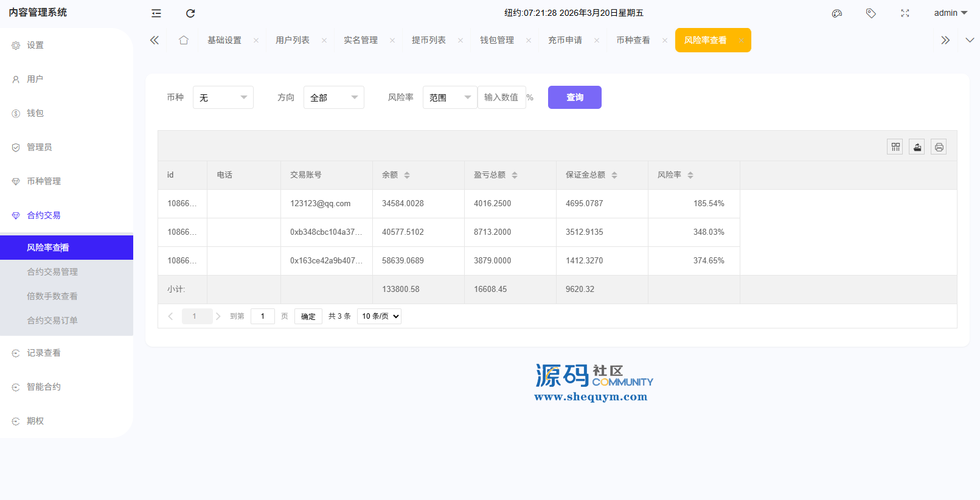Click the refresh icon in header
The image size is (980, 500).
190,13
